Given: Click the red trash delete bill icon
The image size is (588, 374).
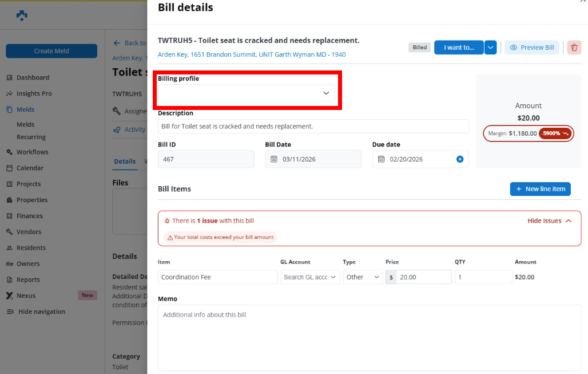Looking at the screenshot, I should 574,48.
